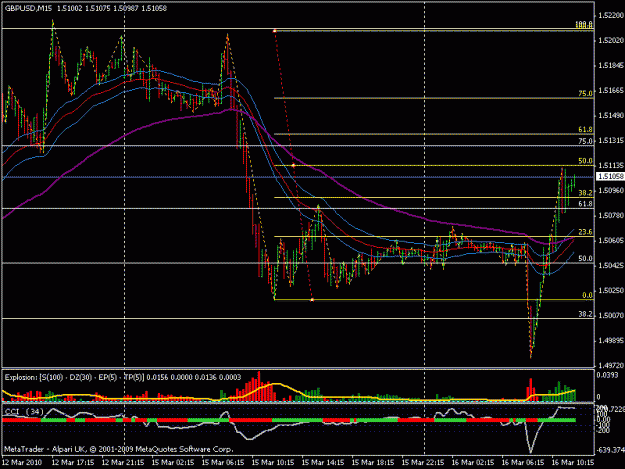Image resolution: width=625 pixels, height=469 pixels.
Task: Select the 16 Mar 06:15 time label
Action: (x=523, y=463)
